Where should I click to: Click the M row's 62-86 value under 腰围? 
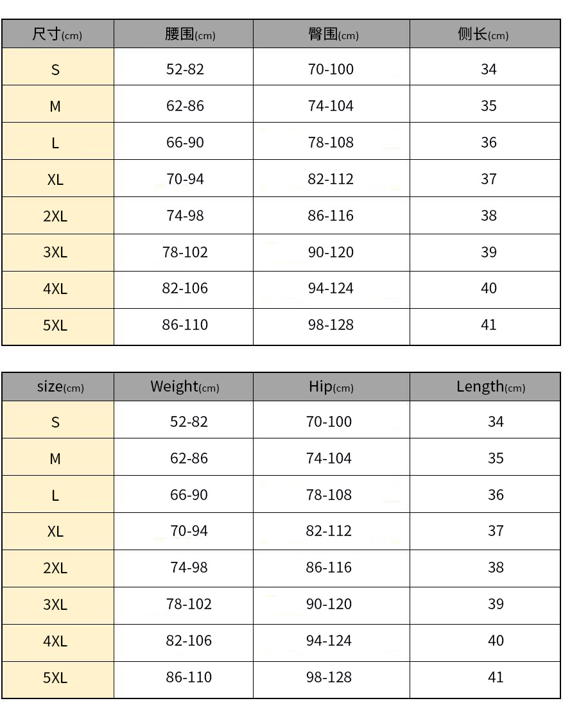pos(185,106)
